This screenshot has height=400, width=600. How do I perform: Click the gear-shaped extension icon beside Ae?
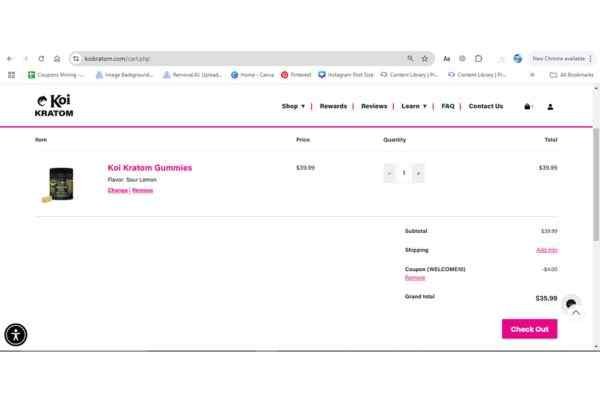pos(462,59)
